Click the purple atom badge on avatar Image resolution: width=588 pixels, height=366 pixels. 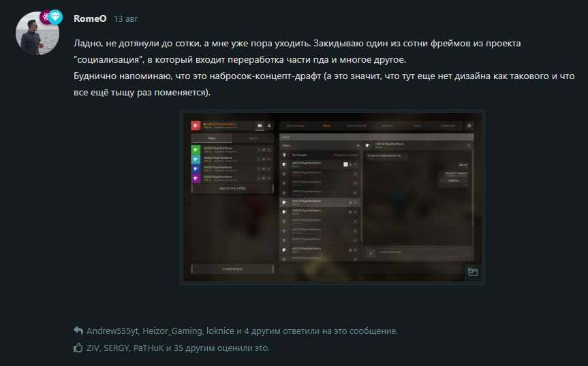[x=45, y=17]
